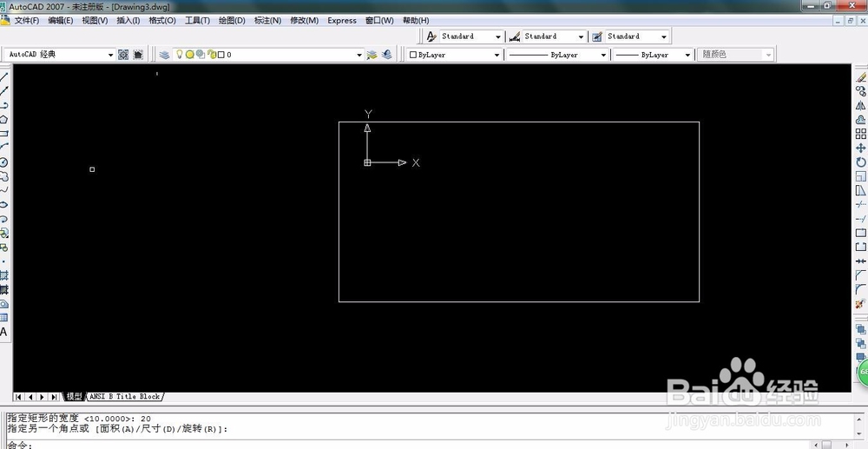
Task: Click the Layer Previous icon
Action: pos(387,54)
